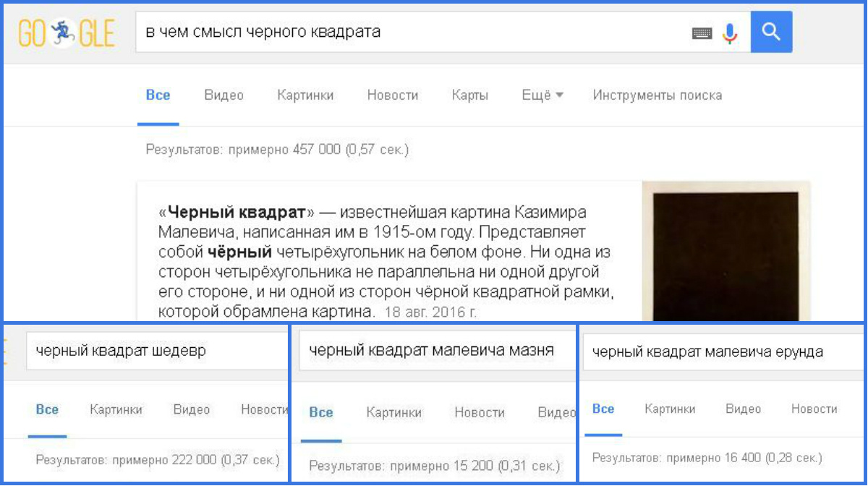Click the Google doodle logo
Image resolution: width=868 pixels, height=486 pixels.
[x=66, y=33]
